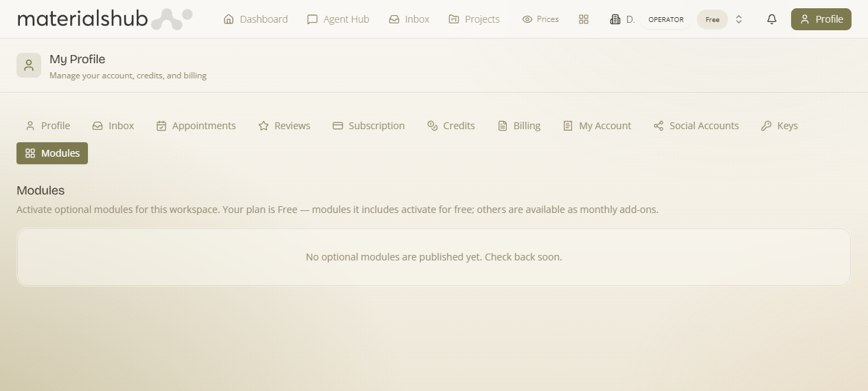Viewport: 868px width, 391px height.
Task: Open the My Account tab
Action: 597,126
